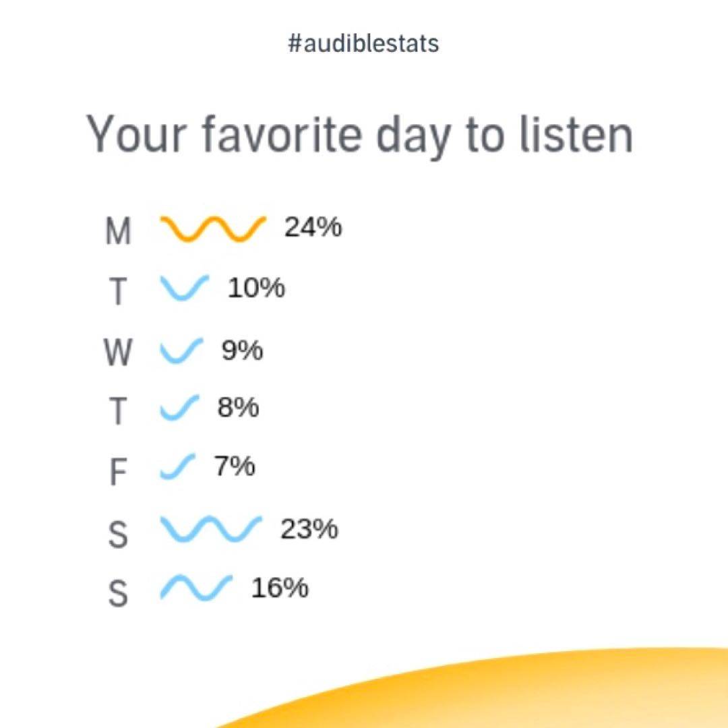The width and height of the screenshot is (728, 728).
Task: Select the 16% listening percentage
Action: tap(280, 588)
